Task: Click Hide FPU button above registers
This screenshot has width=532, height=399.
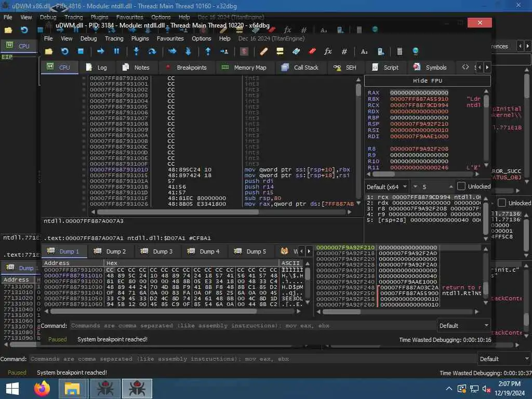Action: point(427,81)
